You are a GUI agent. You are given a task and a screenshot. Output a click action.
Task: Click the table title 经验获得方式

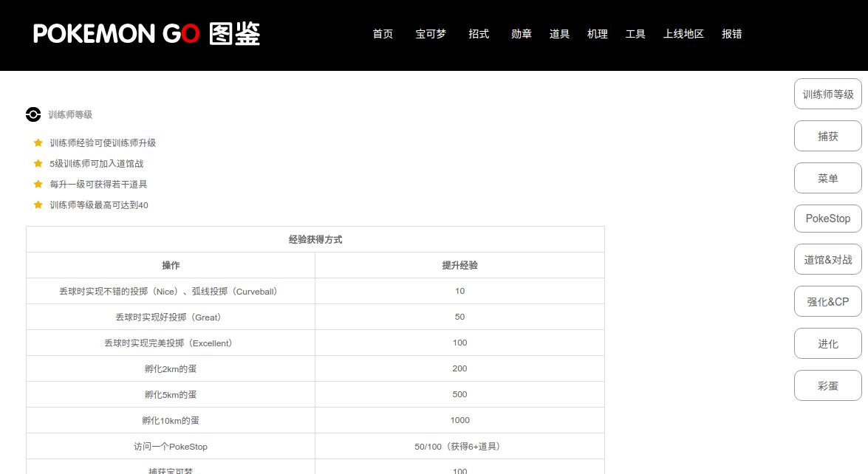point(315,239)
